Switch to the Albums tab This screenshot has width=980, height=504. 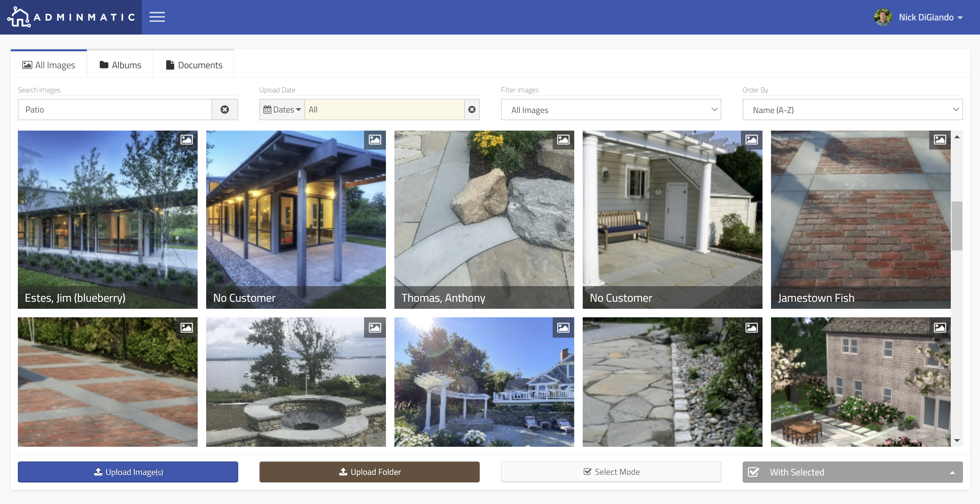click(120, 65)
